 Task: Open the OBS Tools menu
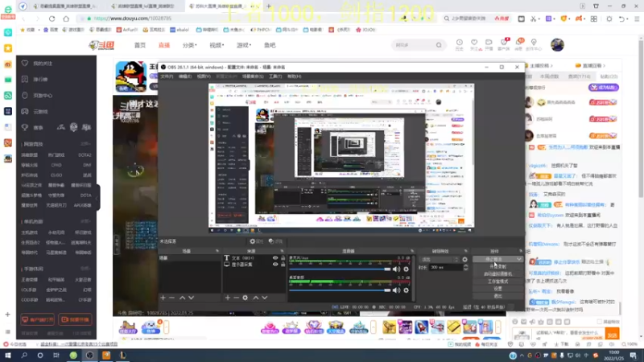pyautogui.click(x=275, y=76)
